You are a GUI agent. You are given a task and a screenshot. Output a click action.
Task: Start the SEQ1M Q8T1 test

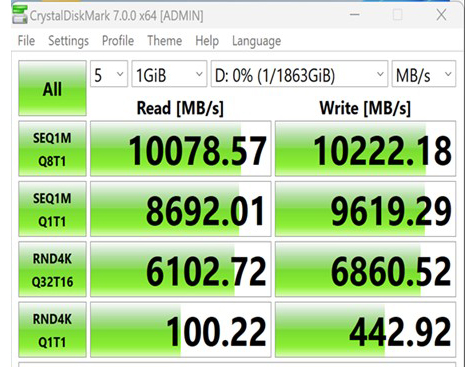[52, 149]
